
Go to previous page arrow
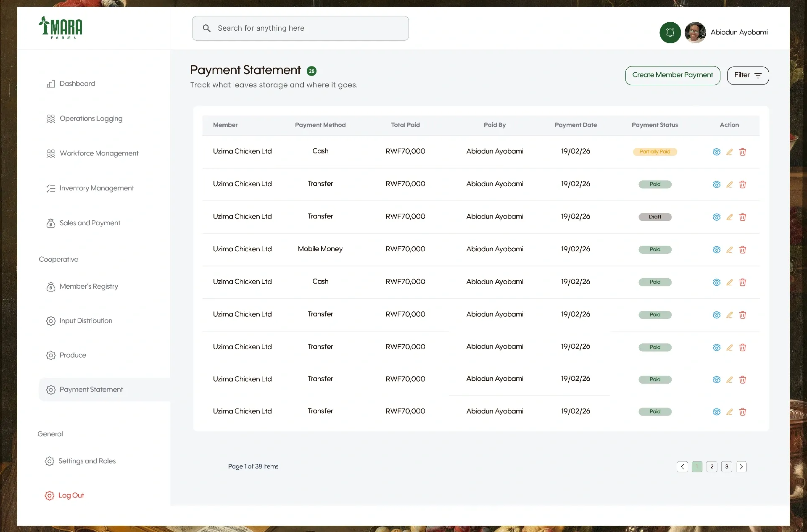[x=682, y=466]
